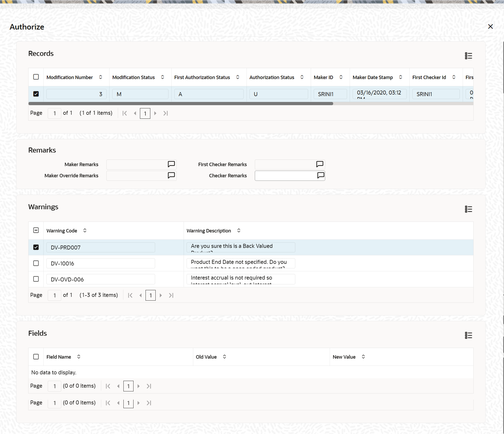Toggle select-all checkbox in Records header
The height and width of the screenshot is (434, 504).
[36, 77]
